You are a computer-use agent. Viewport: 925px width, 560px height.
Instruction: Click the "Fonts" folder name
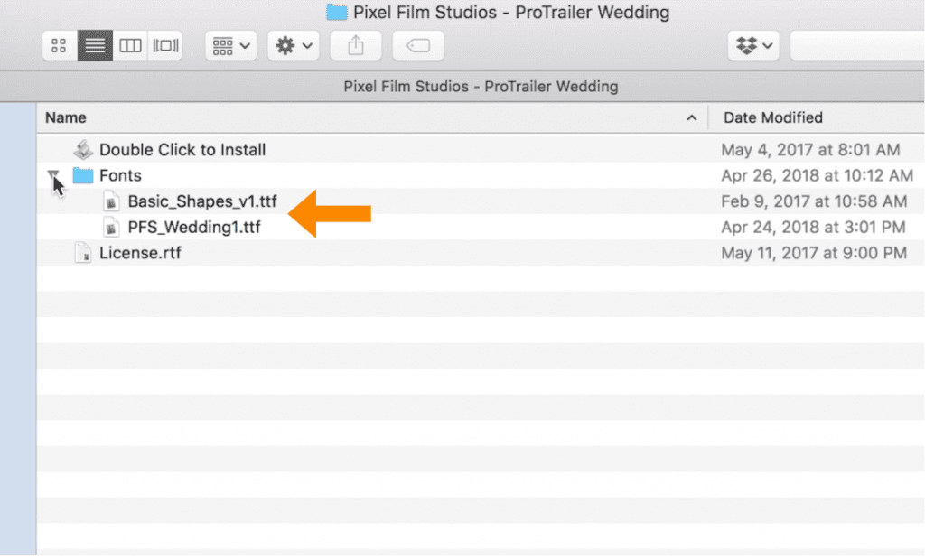120,176
